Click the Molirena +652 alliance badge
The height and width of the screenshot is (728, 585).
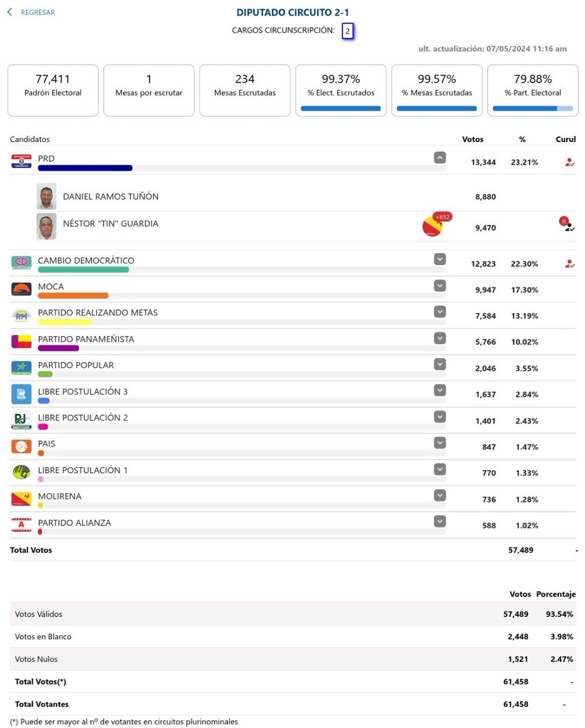[436, 224]
